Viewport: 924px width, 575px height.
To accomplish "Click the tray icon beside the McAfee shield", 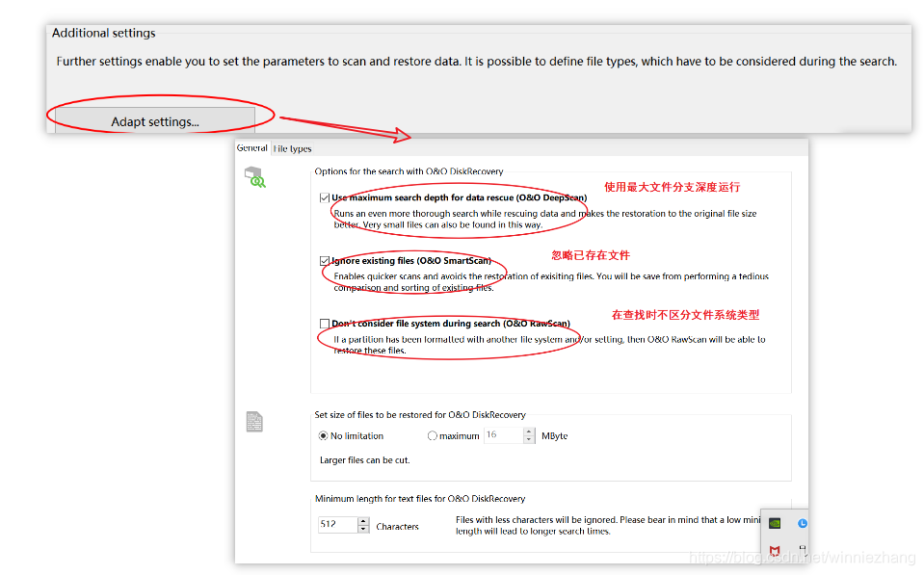I will point(803,550).
